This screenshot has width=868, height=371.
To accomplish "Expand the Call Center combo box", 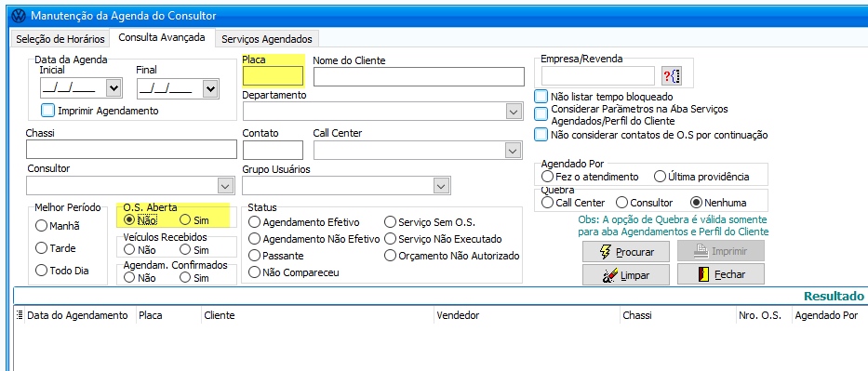I will (514, 150).
